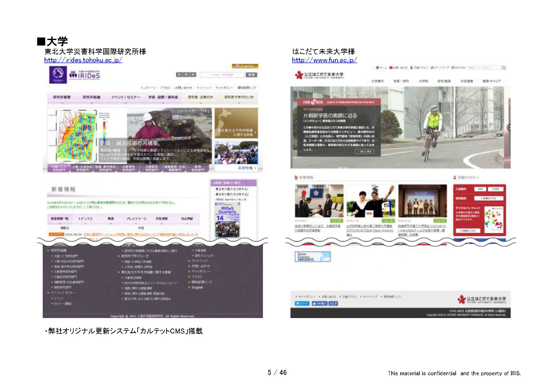
Task: Expand the 研究所概要 navigation menu
Action: (x=62, y=97)
